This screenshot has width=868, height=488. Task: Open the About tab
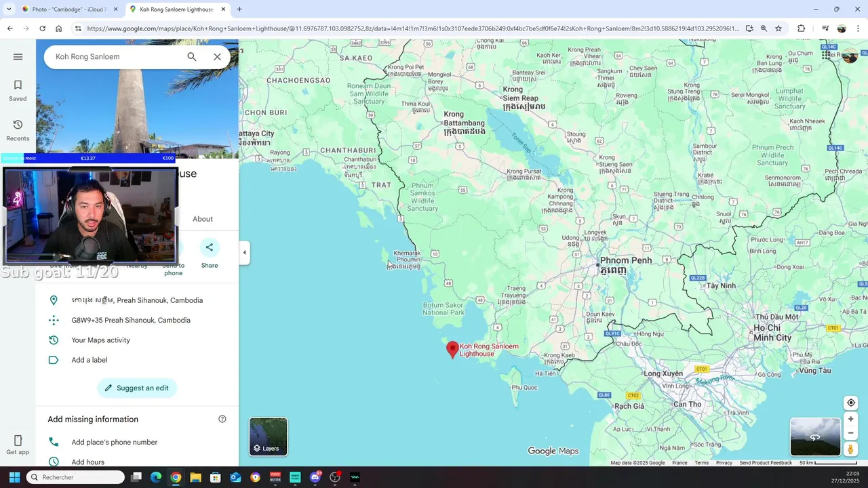(203, 219)
